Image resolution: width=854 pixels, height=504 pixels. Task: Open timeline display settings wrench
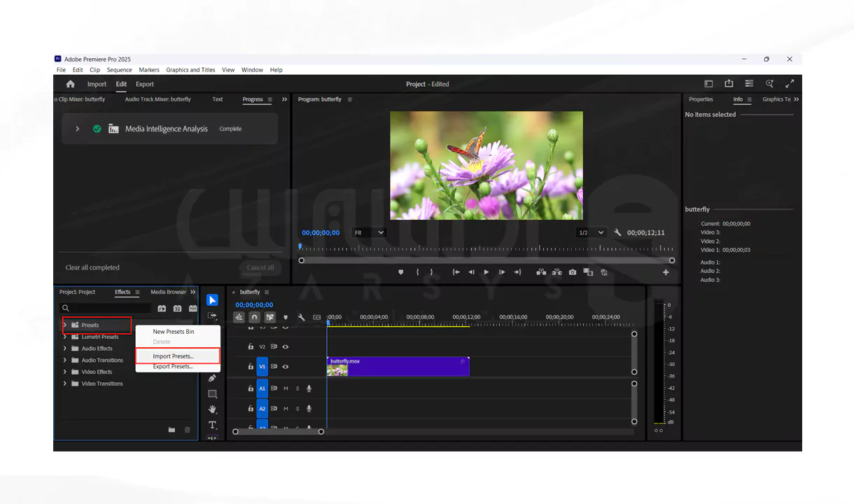tap(301, 318)
